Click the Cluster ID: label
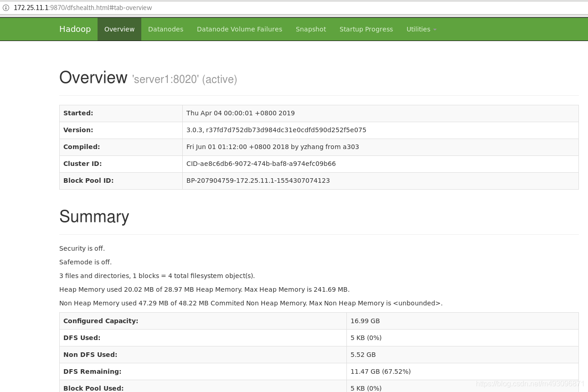The height and width of the screenshot is (392, 588). (x=83, y=164)
